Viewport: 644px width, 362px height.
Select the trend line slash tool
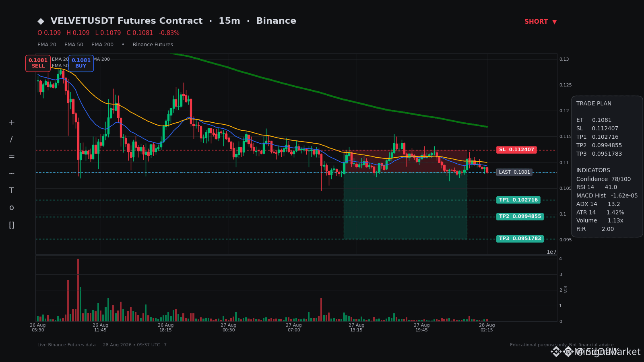[x=11, y=140]
